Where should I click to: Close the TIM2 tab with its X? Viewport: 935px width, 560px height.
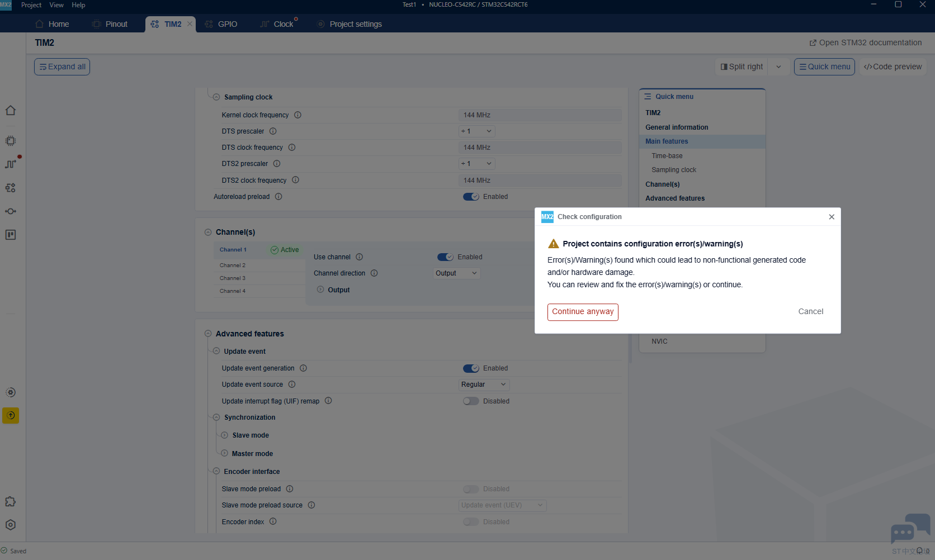190,24
